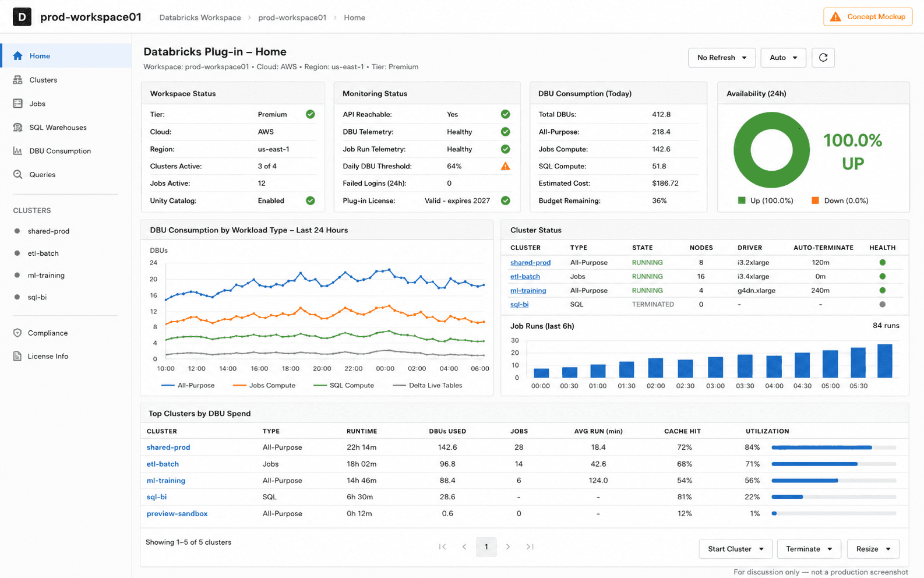Screen dimensions: 924x578
Task: Click the DBU Telemetry healthy check icon
Action: click(x=506, y=132)
